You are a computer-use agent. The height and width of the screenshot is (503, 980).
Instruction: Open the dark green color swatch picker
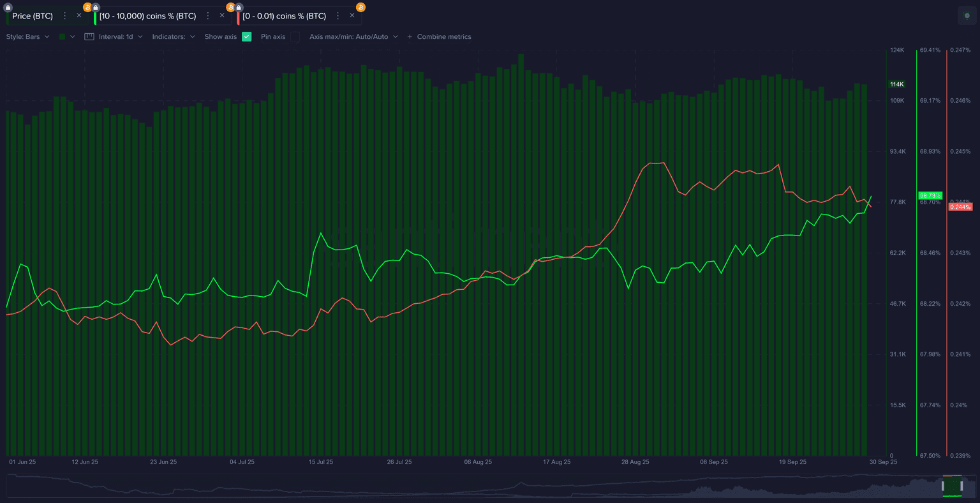[x=66, y=37]
